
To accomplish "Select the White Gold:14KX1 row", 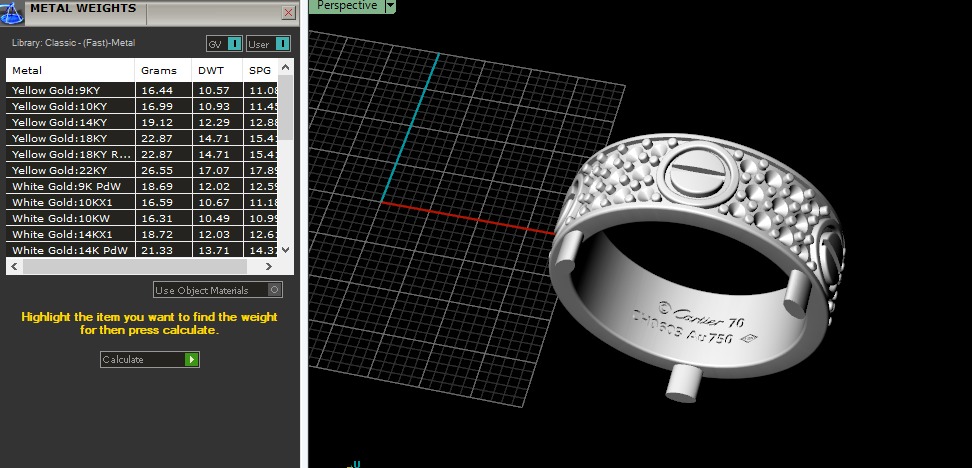I will pos(143,234).
